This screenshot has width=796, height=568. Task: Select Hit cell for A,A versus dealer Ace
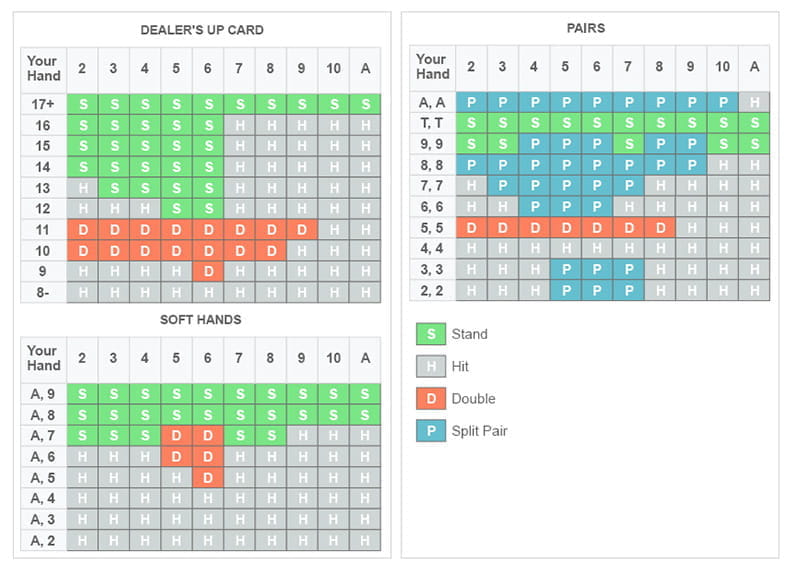(754, 101)
